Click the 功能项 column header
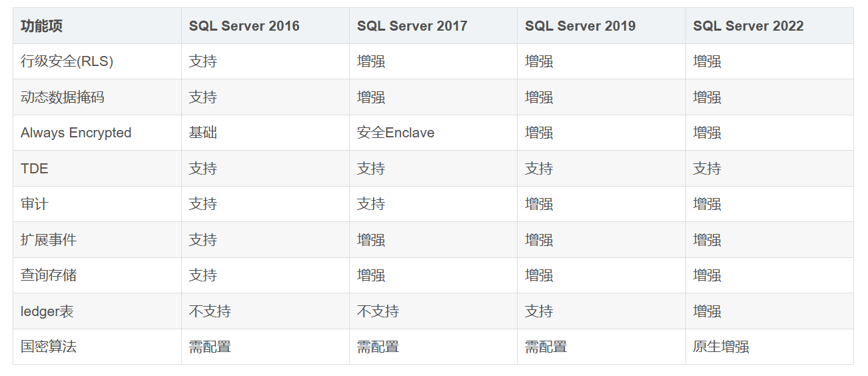The image size is (868, 376). (x=41, y=26)
